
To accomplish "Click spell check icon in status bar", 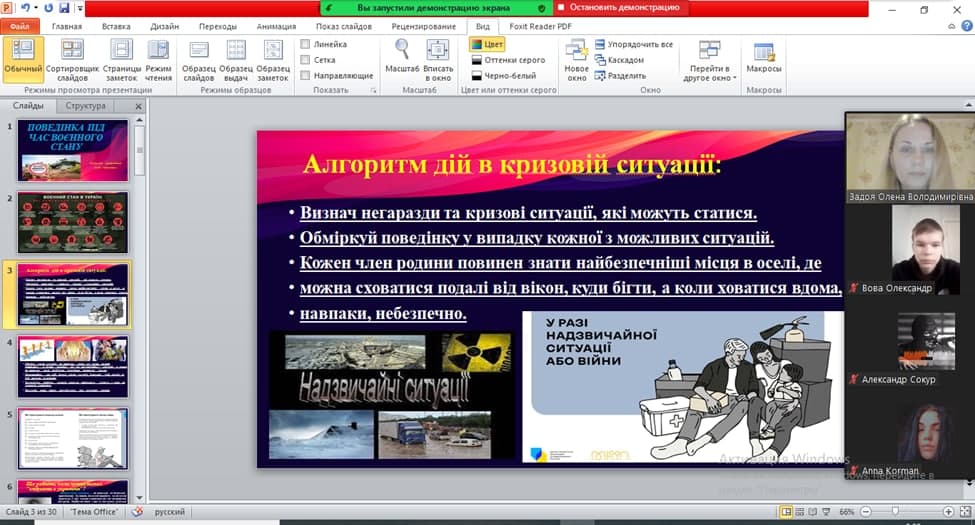I will click(x=137, y=511).
